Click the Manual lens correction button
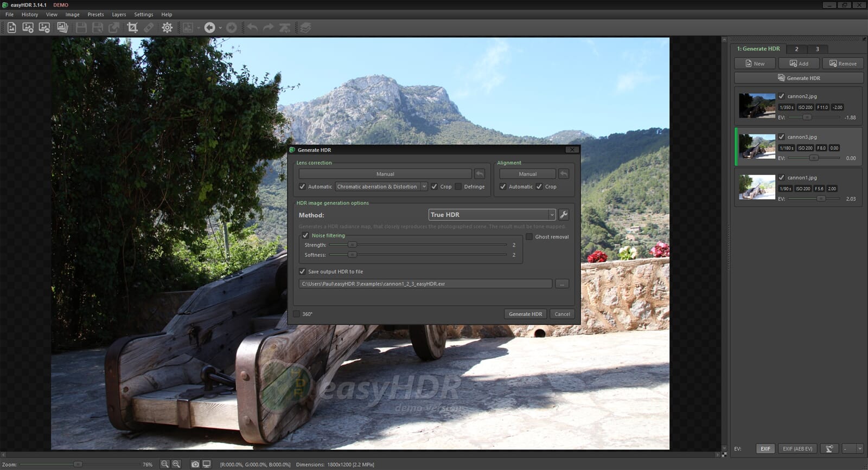Image resolution: width=868 pixels, height=470 pixels. 385,174
